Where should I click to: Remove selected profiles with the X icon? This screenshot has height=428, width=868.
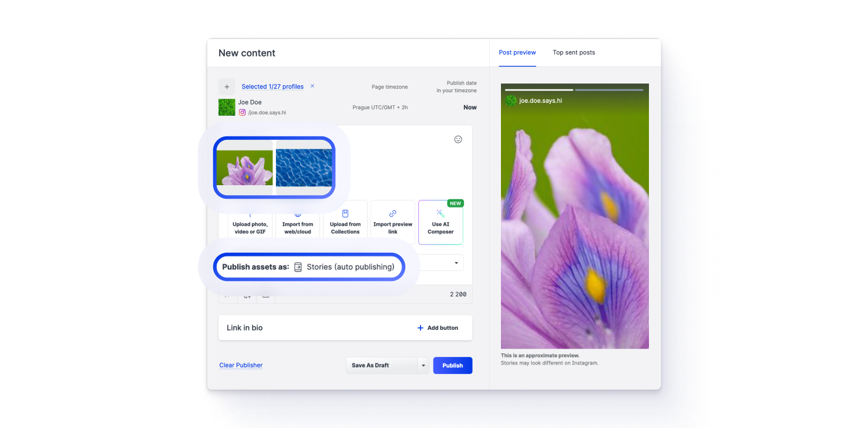[312, 86]
